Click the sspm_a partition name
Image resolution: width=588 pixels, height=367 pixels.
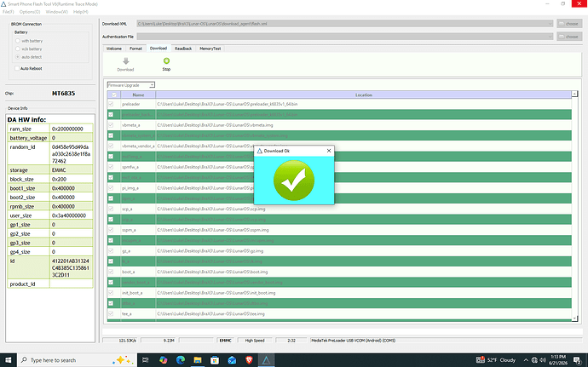pyautogui.click(x=129, y=230)
